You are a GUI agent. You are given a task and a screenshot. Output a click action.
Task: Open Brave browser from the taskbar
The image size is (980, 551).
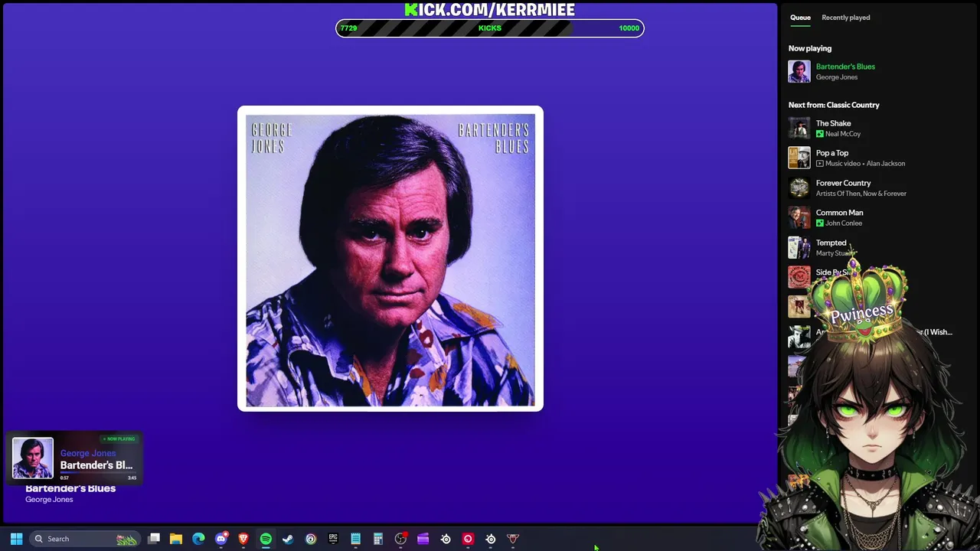coord(243,539)
